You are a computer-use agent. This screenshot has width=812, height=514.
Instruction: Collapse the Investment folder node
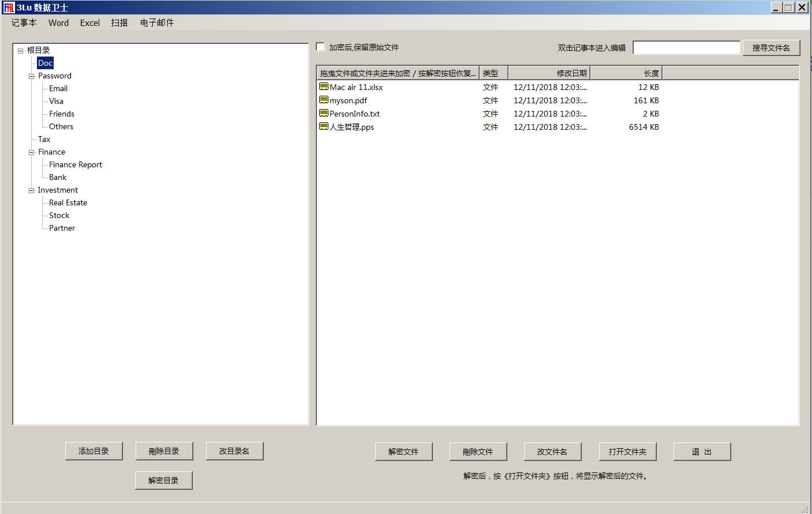pyautogui.click(x=32, y=190)
